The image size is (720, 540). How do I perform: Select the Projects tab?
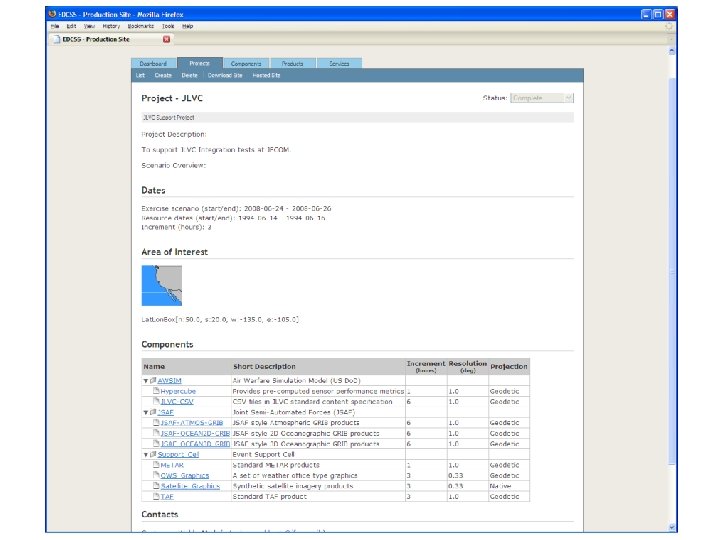point(200,63)
